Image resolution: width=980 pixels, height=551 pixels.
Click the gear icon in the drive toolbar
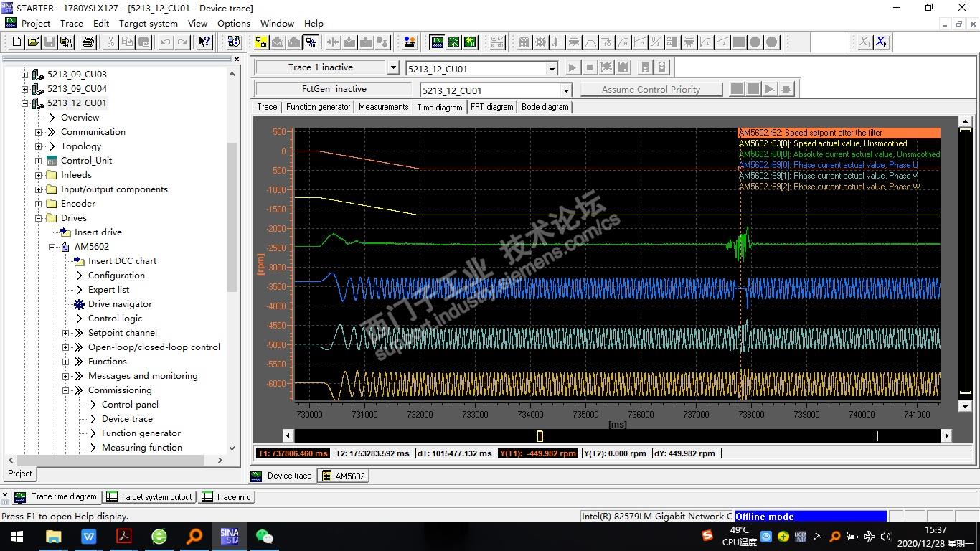540,42
